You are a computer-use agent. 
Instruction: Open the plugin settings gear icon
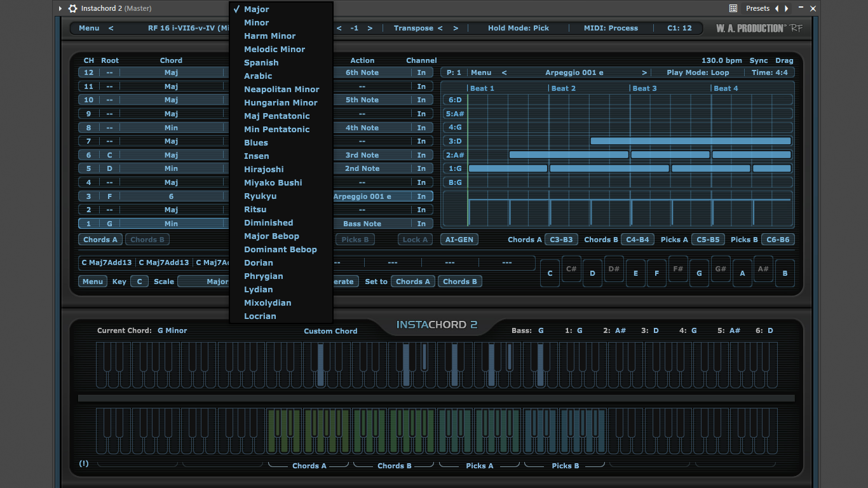tap(72, 8)
